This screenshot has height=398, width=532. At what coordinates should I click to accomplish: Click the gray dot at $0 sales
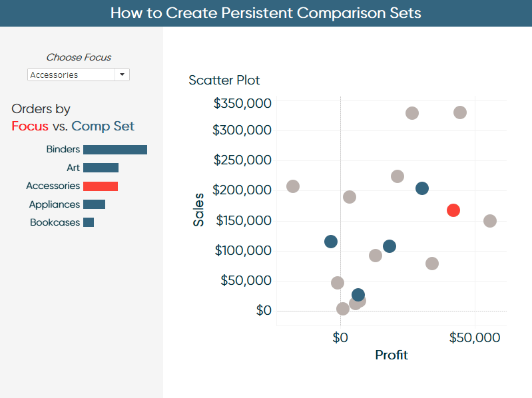click(343, 309)
